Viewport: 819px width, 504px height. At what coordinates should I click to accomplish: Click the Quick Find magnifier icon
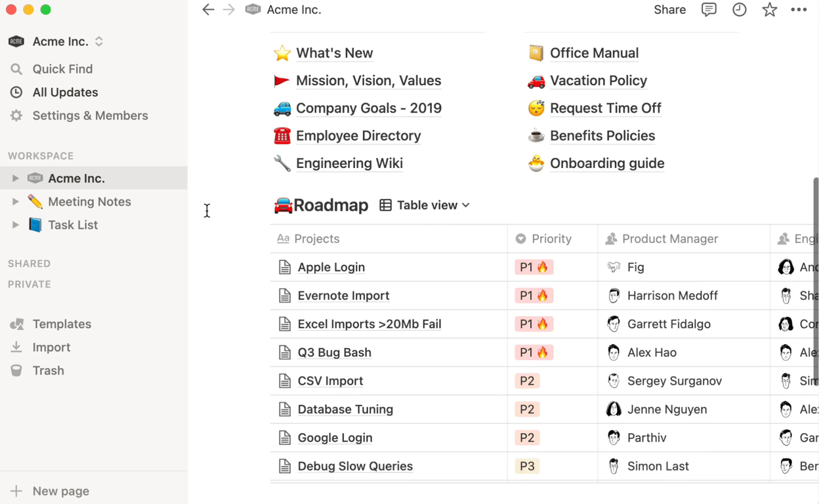[x=16, y=69]
